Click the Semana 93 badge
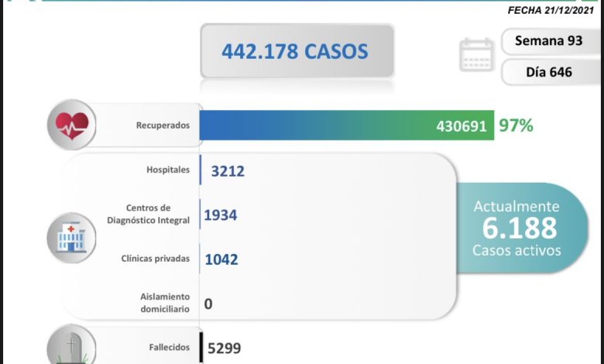Screen dimensions: 604x364 pos(549,40)
